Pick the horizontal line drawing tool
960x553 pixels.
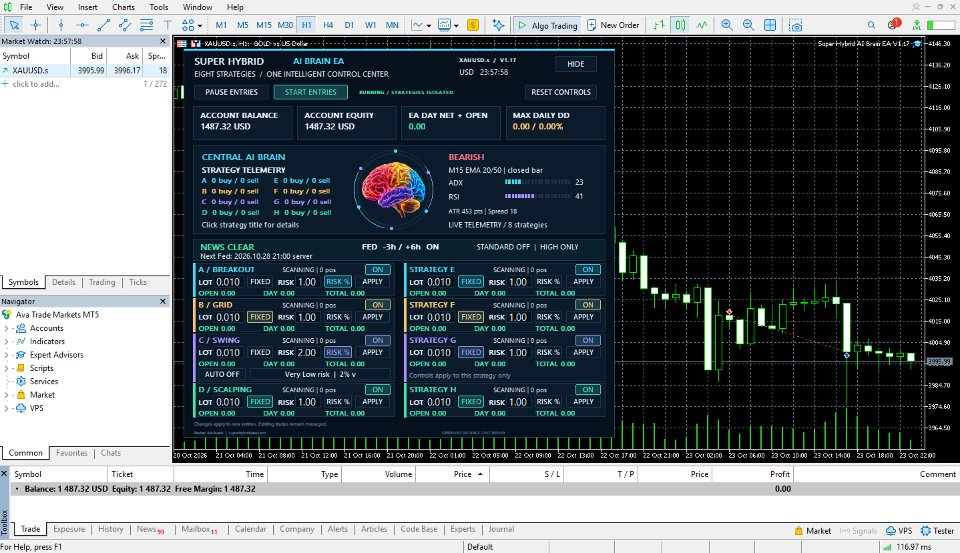click(x=82, y=25)
